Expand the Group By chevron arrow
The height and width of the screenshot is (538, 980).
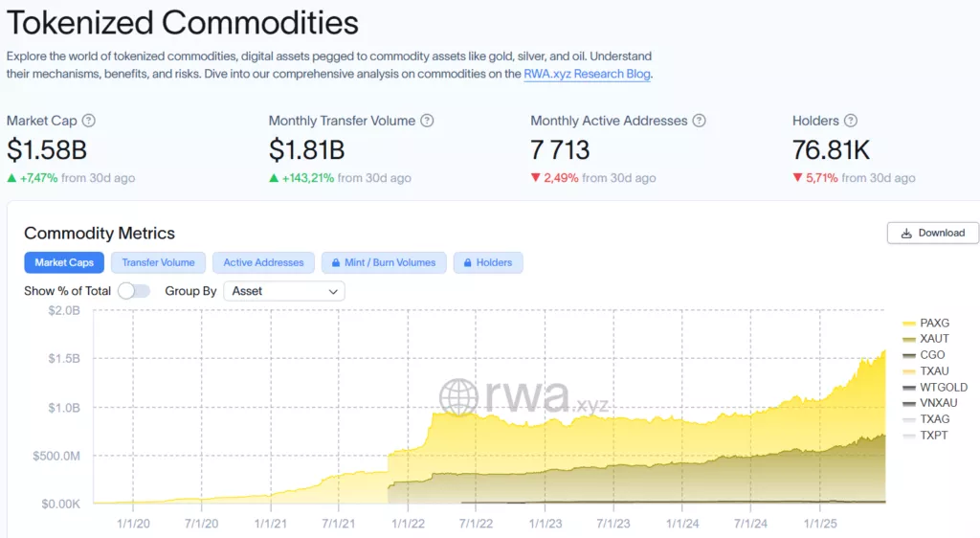333,291
